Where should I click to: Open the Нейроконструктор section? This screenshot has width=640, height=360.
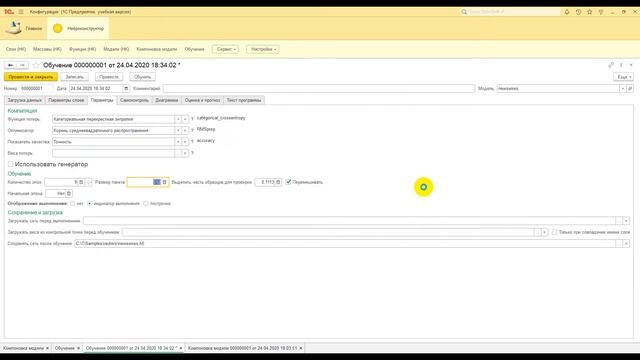[78, 28]
